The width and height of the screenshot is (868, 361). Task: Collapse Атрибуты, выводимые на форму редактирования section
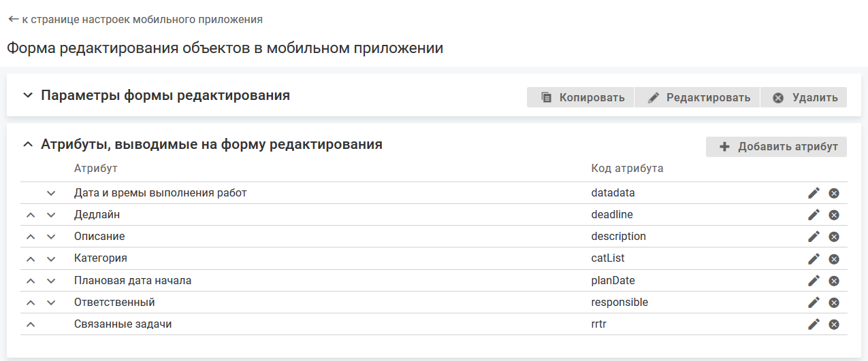(x=28, y=145)
